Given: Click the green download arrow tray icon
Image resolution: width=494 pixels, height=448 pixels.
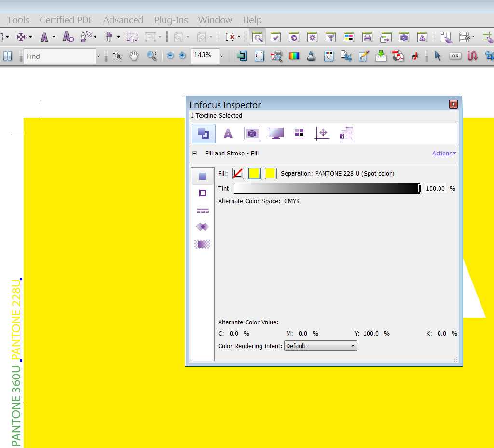Looking at the screenshot, I should tap(381, 56).
